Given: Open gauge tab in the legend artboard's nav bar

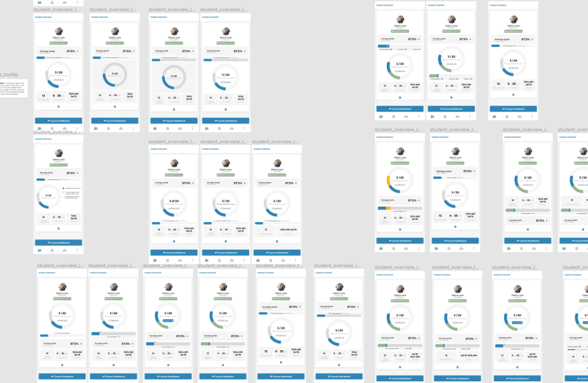Looking at the screenshot, I should coord(64,250).
